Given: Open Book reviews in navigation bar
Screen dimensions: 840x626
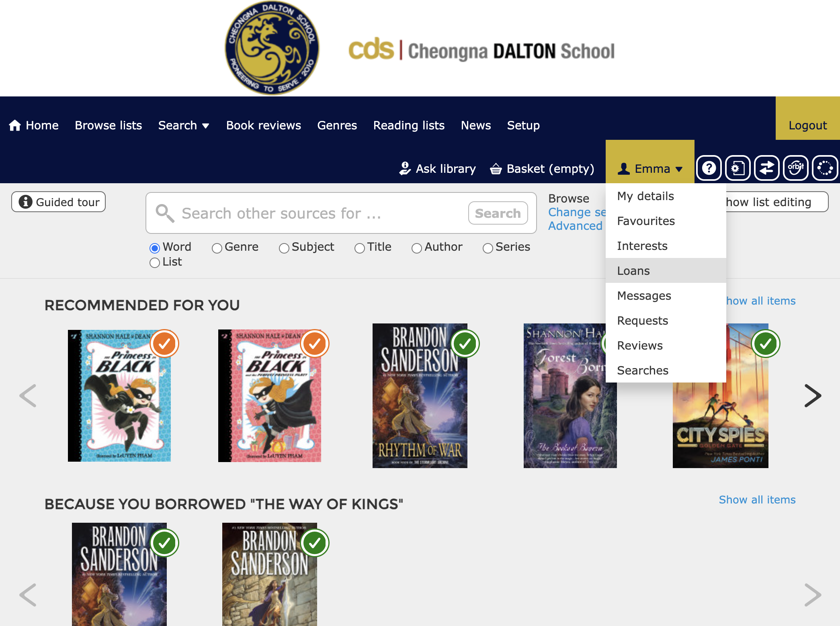Looking at the screenshot, I should click(x=263, y=125).
